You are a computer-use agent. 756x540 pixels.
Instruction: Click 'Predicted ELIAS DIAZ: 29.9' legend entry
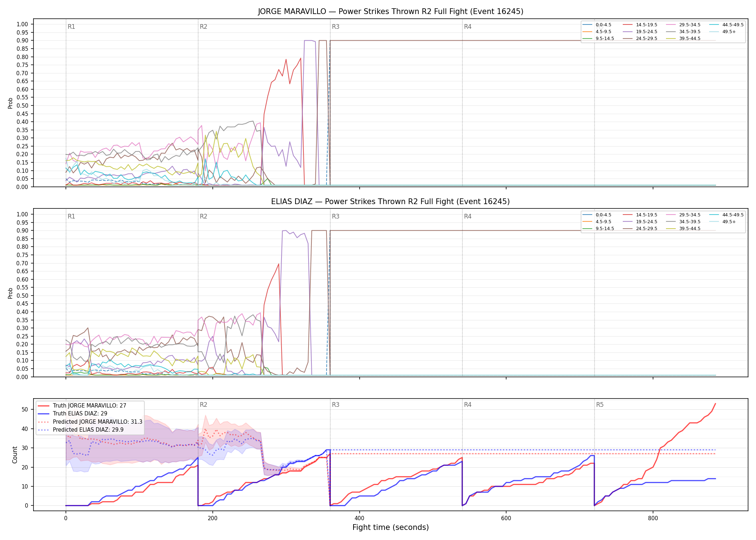(88, 429)
